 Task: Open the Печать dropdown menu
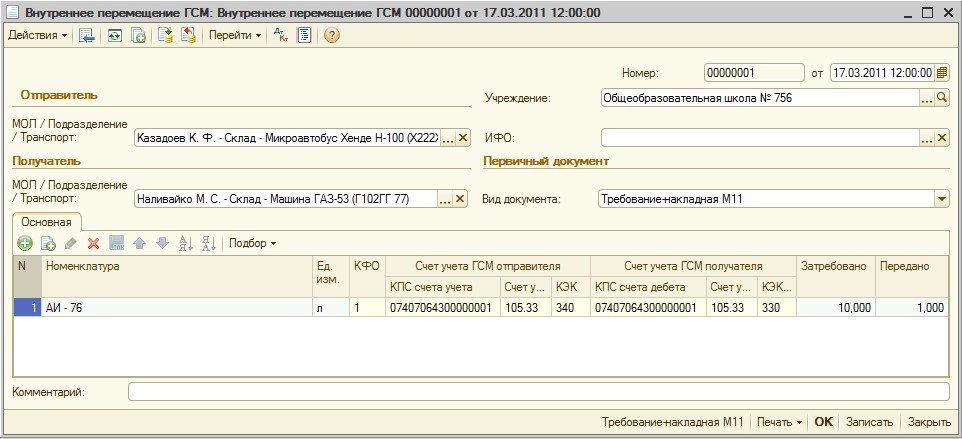(778, 422)
